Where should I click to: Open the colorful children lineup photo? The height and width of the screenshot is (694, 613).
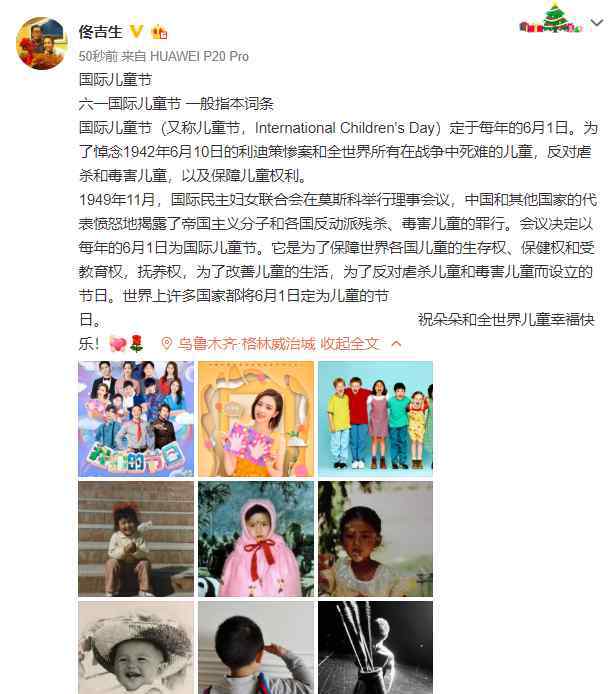coord(375,419)
